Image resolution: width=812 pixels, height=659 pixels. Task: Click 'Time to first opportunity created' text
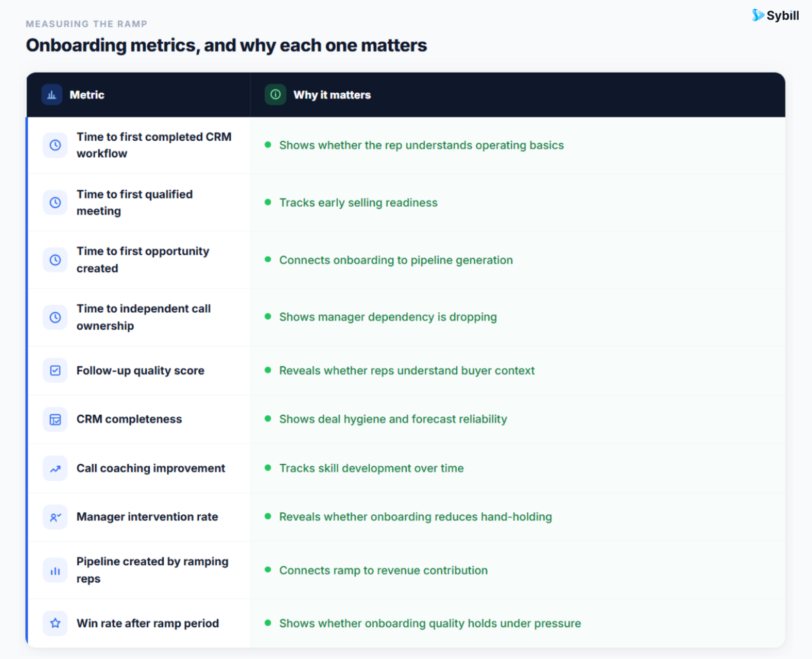click(x=143, y=260)
